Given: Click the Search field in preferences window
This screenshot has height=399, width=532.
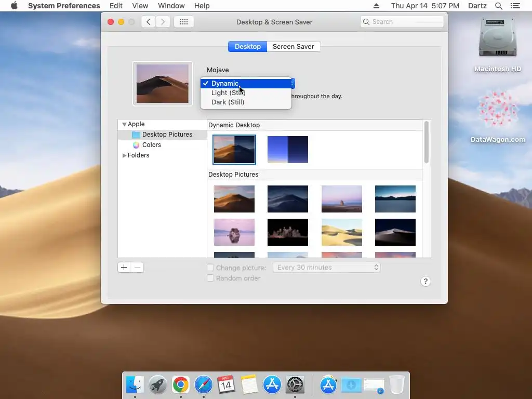Looking at the screenshot, I should (x=402, y=22).
